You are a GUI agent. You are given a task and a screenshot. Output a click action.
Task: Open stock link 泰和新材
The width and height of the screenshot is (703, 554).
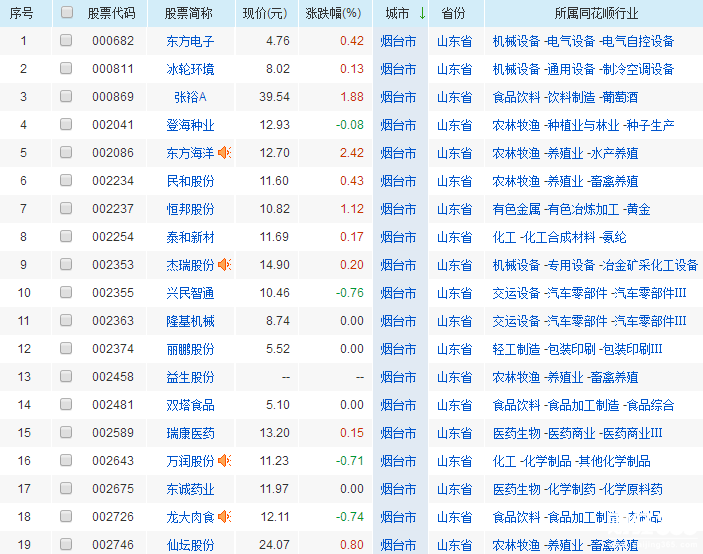pyautogui.click(x=190, y=237)
